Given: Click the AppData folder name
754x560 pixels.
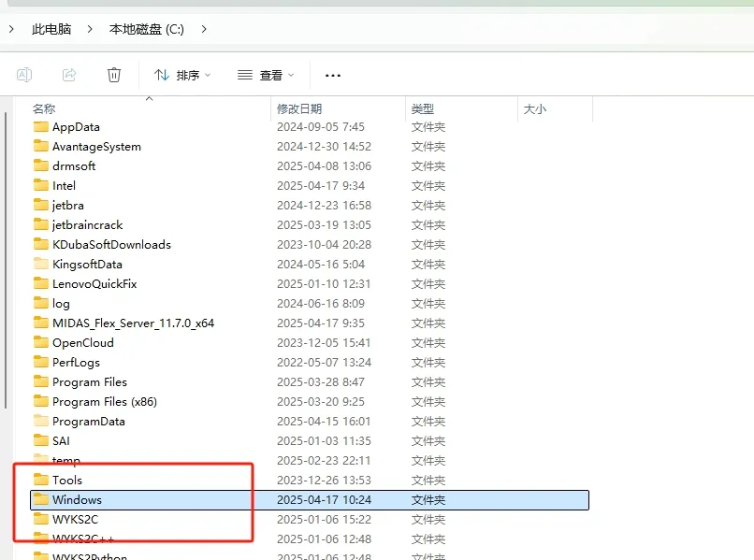Looking at the screenshot, I should pyautogui.click(x=76, y=127).
